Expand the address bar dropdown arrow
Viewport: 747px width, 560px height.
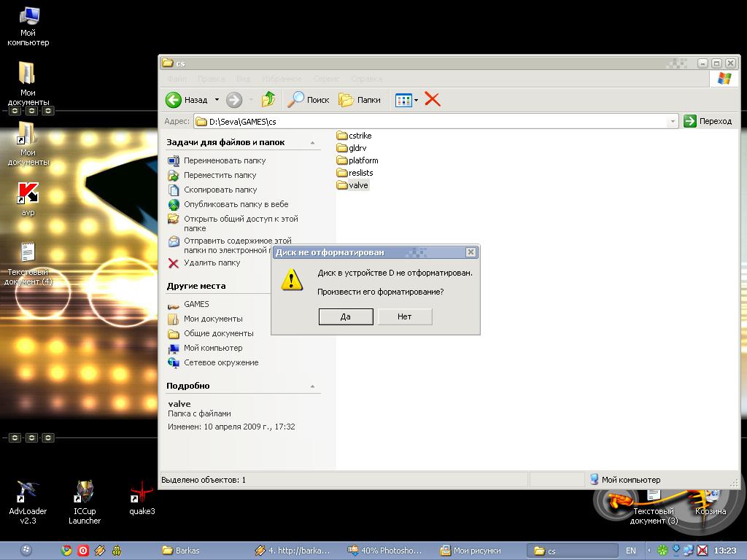coord(673,122)
